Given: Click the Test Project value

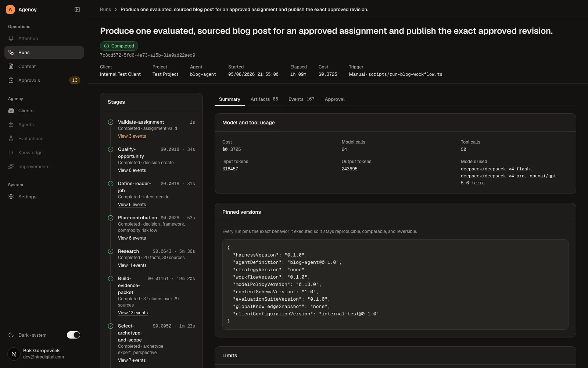Looking at the screenshot, I should coord(165,74).
